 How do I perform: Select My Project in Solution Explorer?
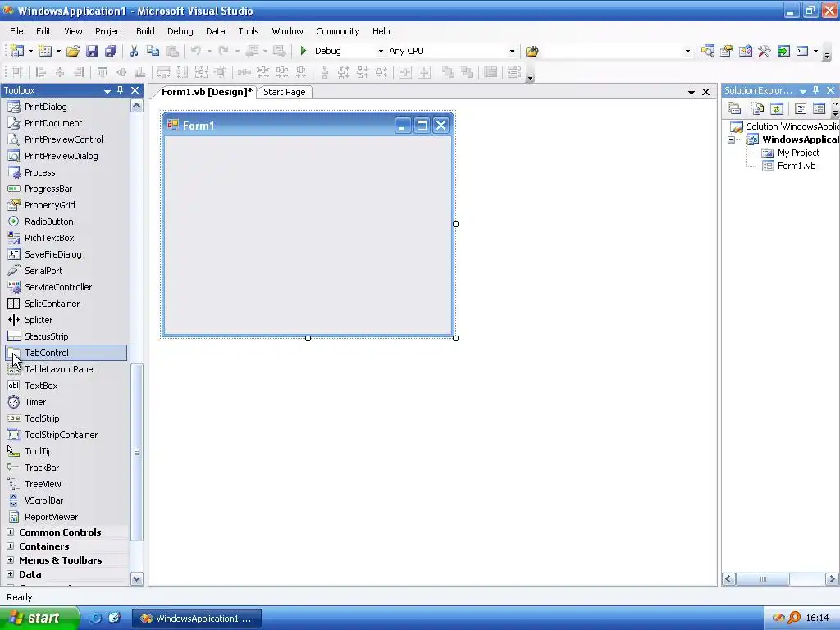point(798,153)
